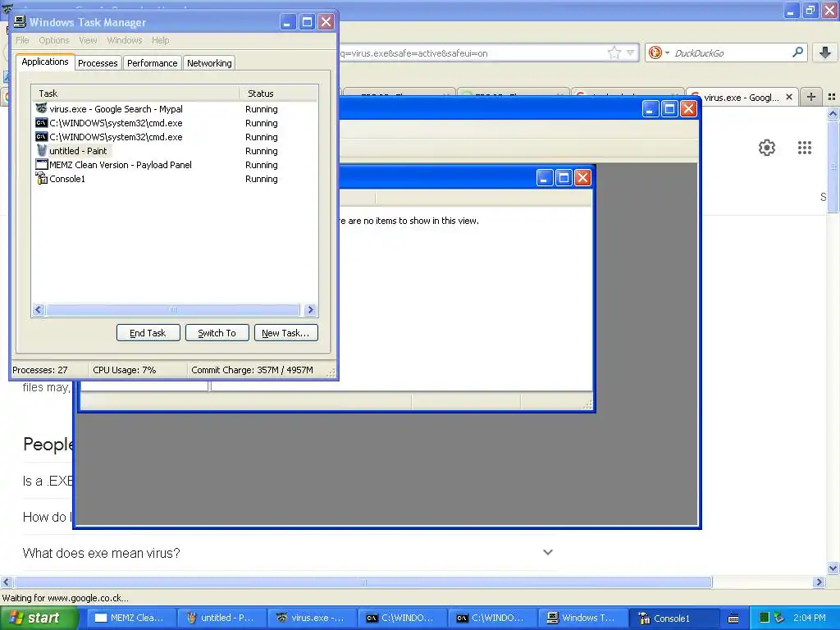This screenshot has width=840, height=630.
Task: Click the system tray clock 2:04 PM
Action: click(809, 618)
